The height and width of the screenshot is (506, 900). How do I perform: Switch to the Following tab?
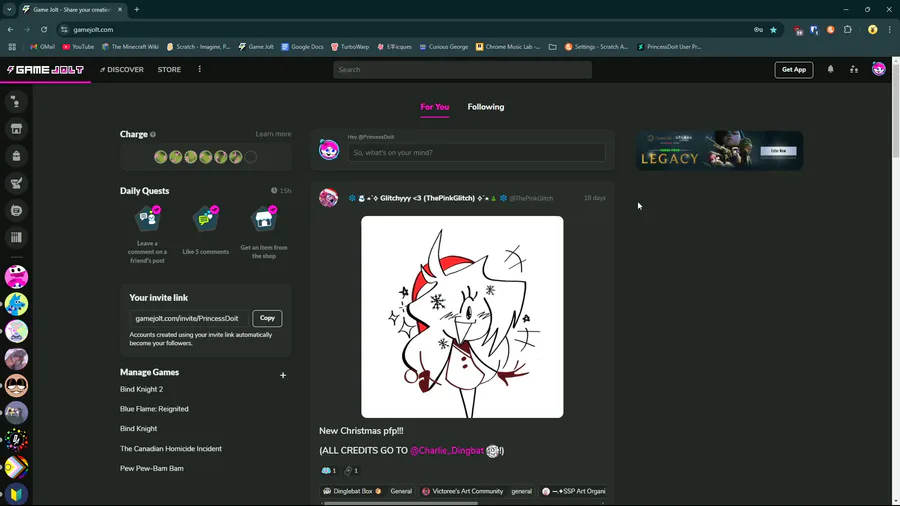tap(486, 107)
